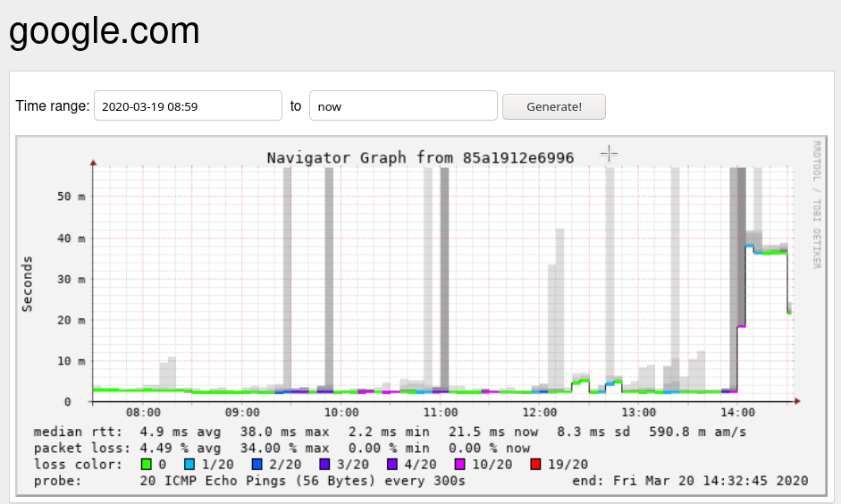Click the end timestamp Fri Mar 20 text
The height and width of the screenshot is (504, 841).
coord(690,481)
